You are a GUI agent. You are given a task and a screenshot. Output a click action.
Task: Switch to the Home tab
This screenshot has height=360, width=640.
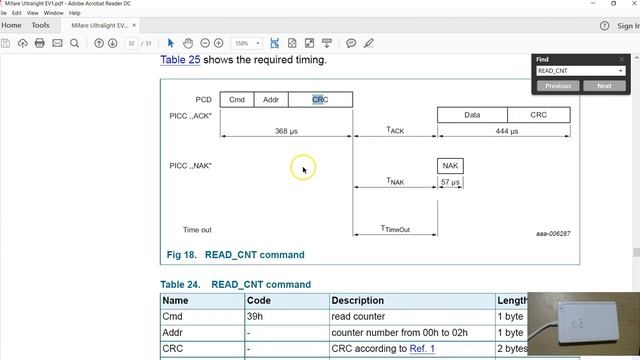pos(11,25)
